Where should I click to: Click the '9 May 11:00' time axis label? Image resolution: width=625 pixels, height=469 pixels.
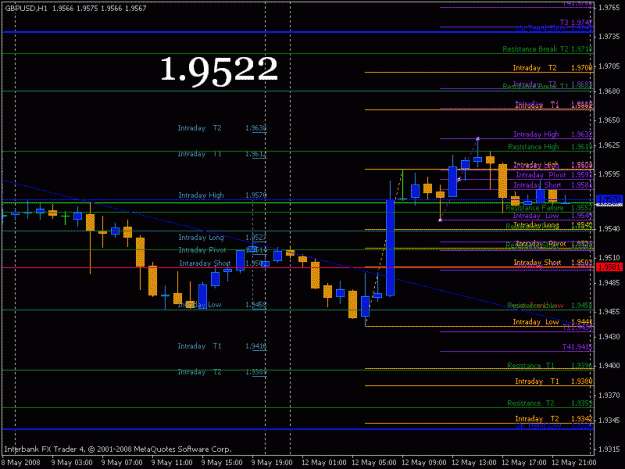click(172, 462)
